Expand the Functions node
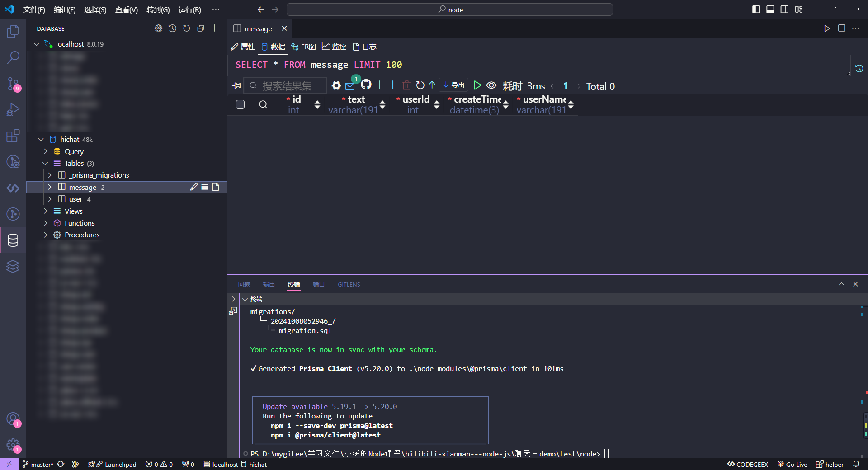868x470 pixels. pos(45,223)
